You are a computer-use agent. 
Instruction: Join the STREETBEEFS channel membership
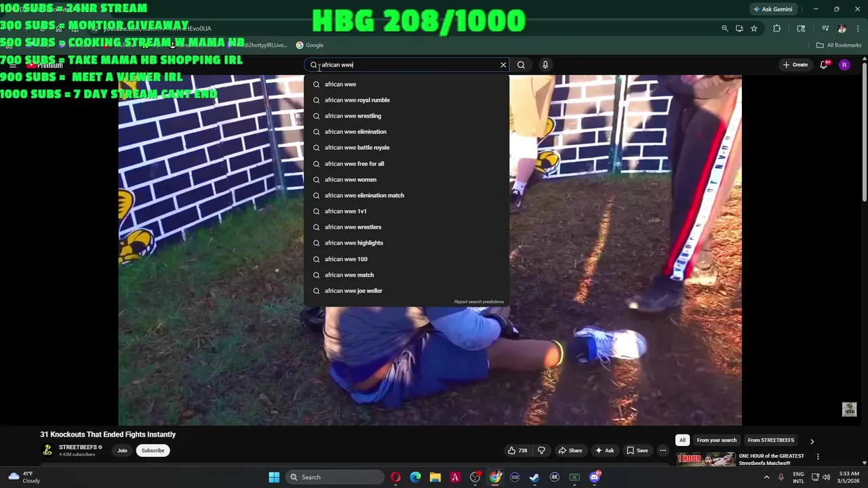122,451
